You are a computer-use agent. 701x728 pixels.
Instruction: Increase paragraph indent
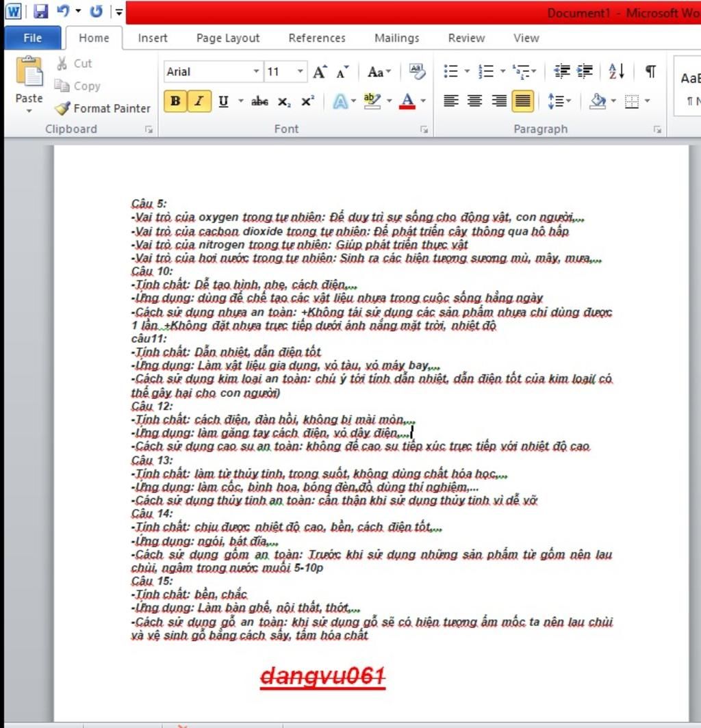pyautogui.click(x=585, y=71)
